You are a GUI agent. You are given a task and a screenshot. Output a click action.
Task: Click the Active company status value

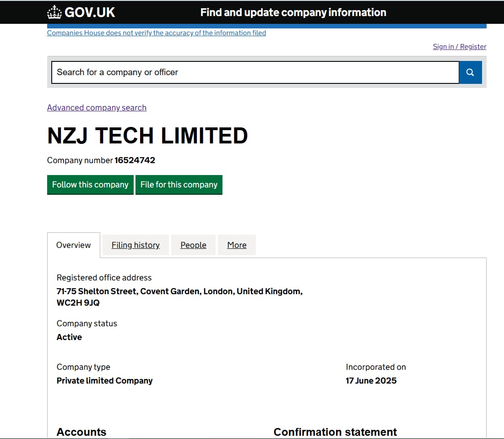click(x=69, y=337)
